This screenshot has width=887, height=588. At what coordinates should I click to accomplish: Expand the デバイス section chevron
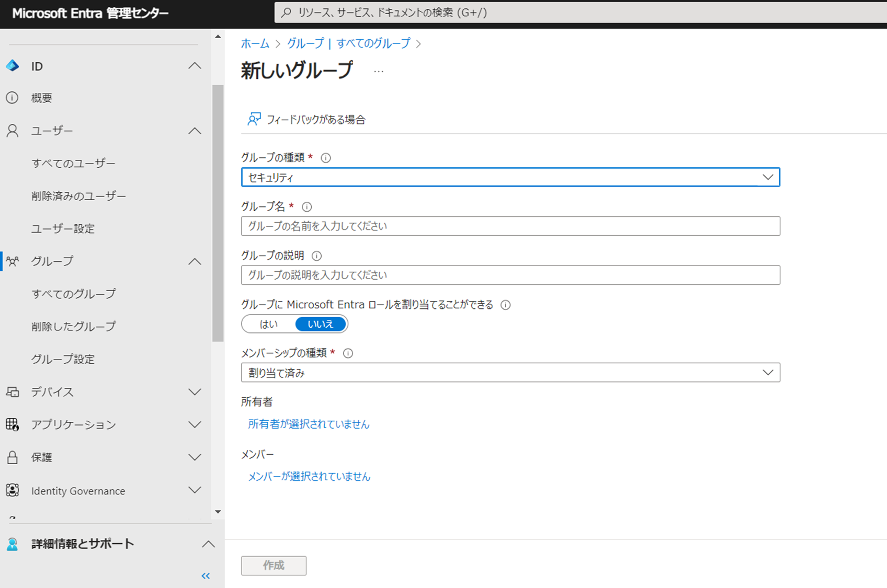tap(195, 392)
